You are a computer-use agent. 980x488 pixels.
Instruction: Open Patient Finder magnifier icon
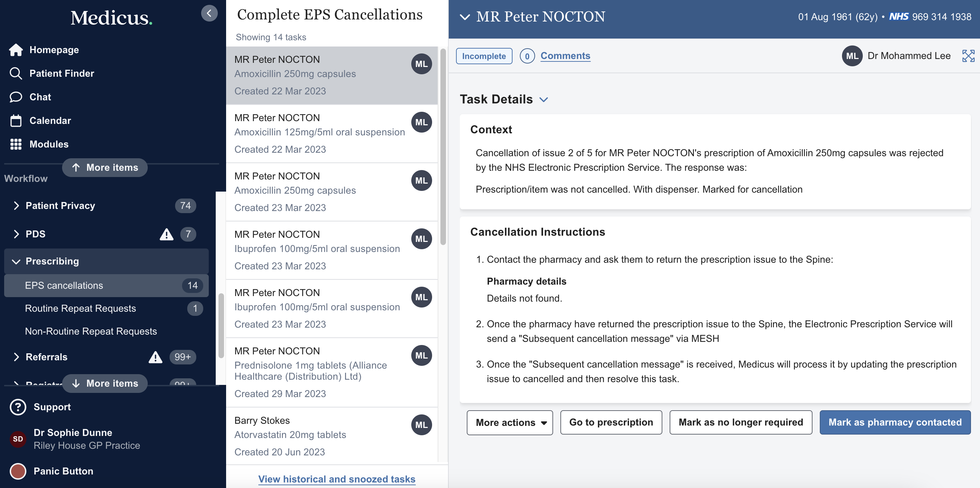16,74
